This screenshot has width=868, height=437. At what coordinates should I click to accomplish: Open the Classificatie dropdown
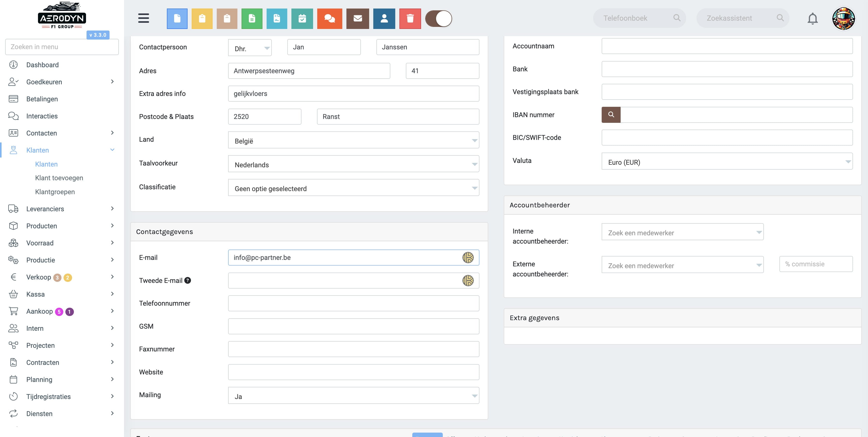click(354, 187)
